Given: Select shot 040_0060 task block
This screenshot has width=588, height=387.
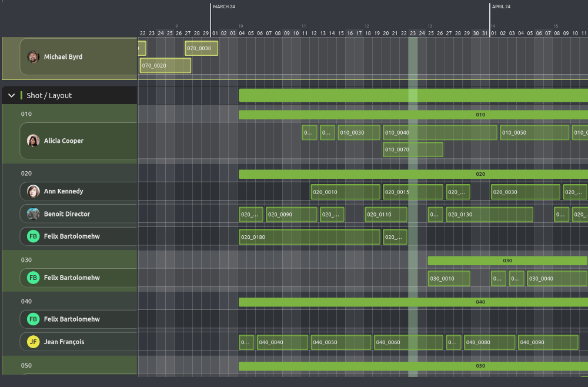Looking at the screenshot, I should 407,342.
